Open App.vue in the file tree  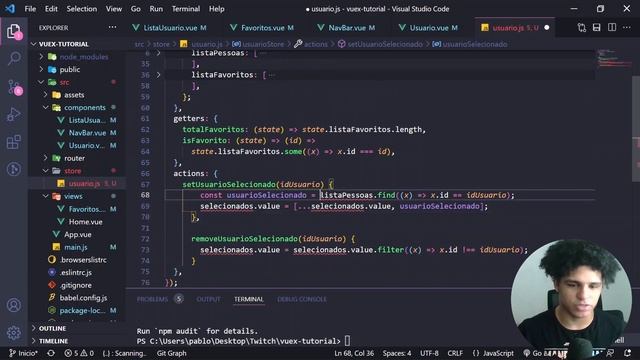coord(78,234)
